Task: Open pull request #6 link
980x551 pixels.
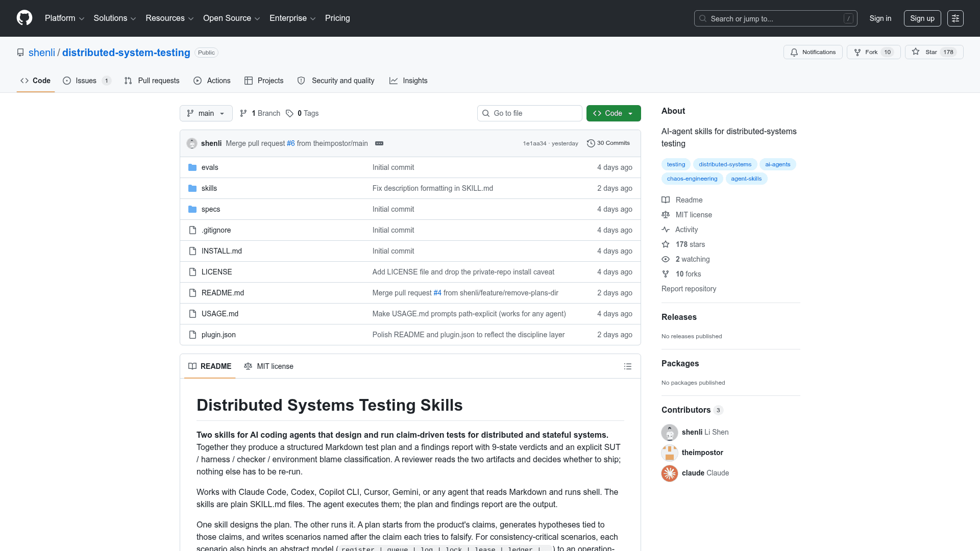Action: (291, 143)
